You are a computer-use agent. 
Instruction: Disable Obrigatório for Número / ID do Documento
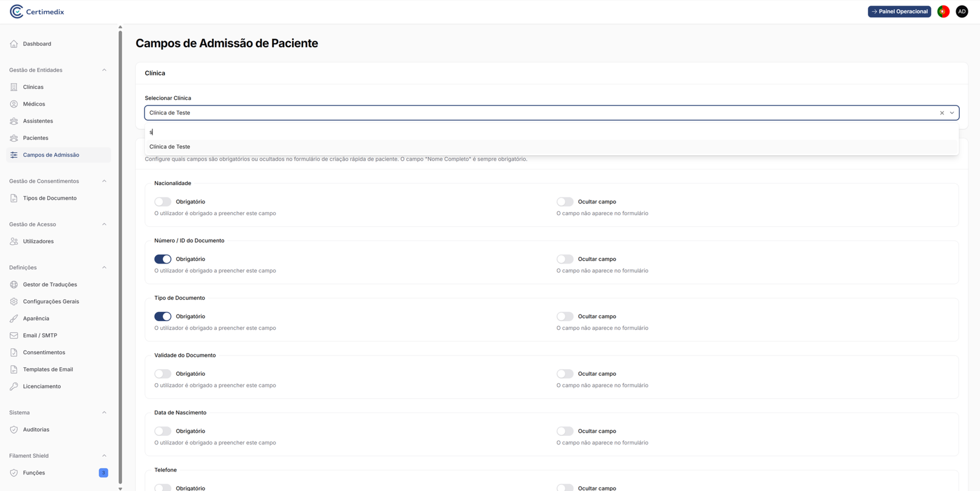click(x=162, y=259)
